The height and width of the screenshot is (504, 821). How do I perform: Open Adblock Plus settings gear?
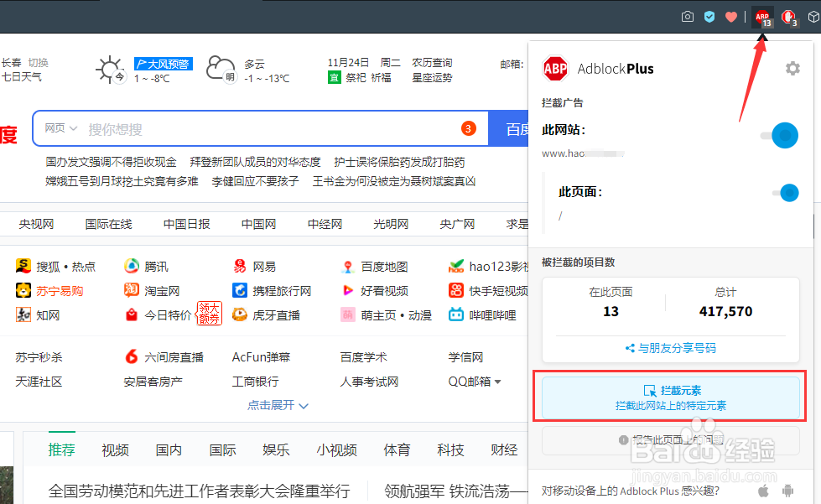coord(792,69)
